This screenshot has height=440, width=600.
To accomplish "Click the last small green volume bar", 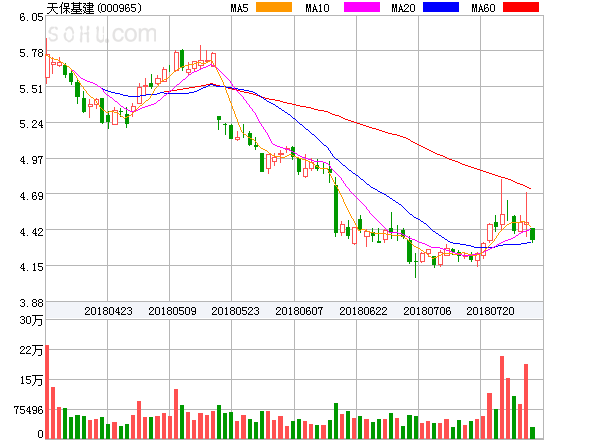I will pos(532,433).
